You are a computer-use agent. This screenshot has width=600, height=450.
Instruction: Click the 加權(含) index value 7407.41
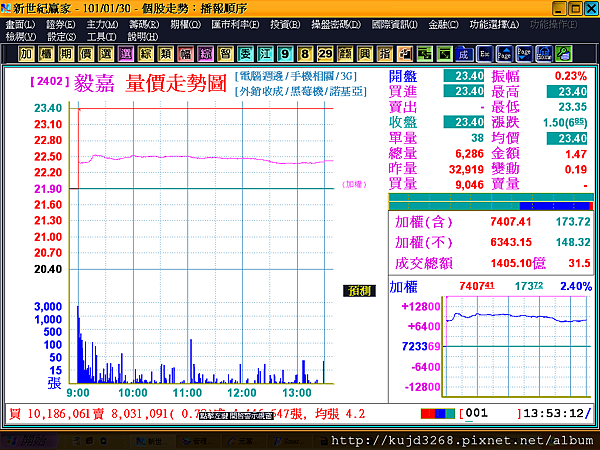[x=510, y=222]
